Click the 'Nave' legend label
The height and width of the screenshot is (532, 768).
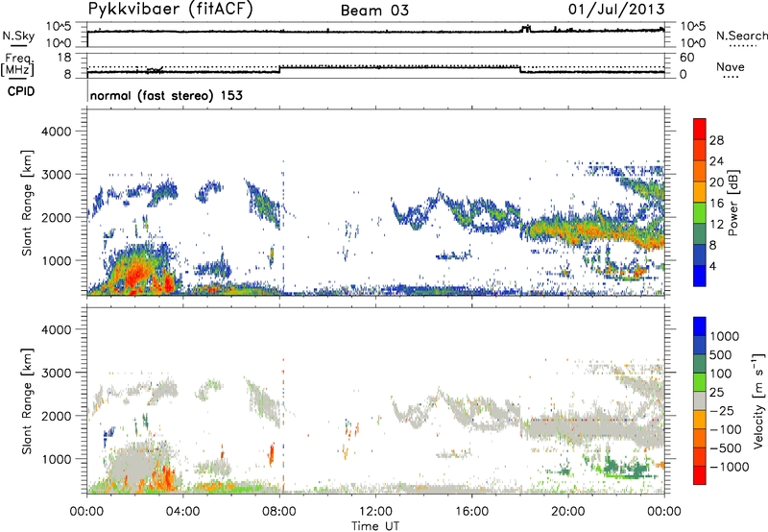(730, 66)
